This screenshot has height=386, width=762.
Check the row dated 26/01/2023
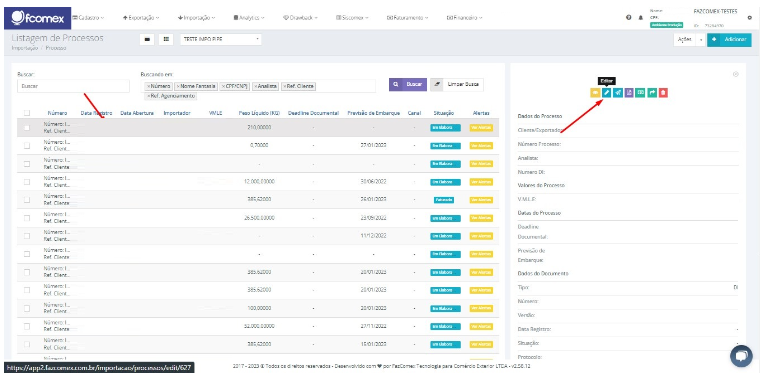(x=27, y=200)
